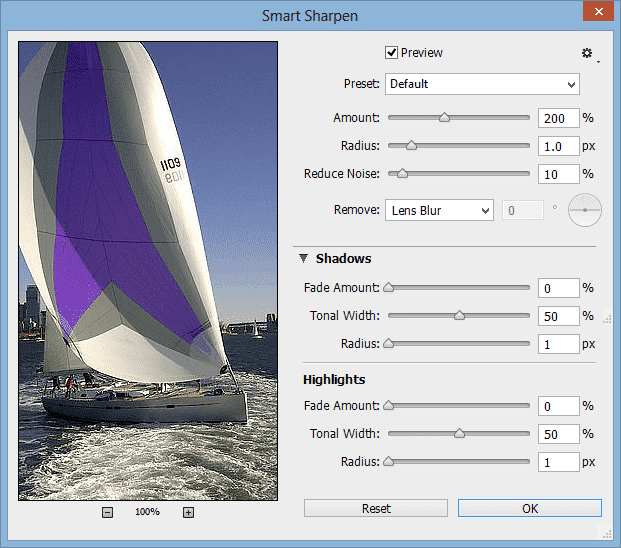Zoom in preview with plus icon
Viewport: 621px width, 548px height.
pos(189,512)
